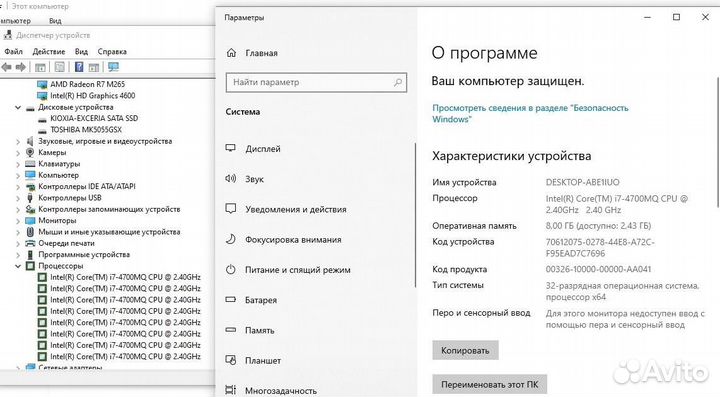Maximize the Параметры window
This screenshot has width=720, height=397.
(676, 17)
